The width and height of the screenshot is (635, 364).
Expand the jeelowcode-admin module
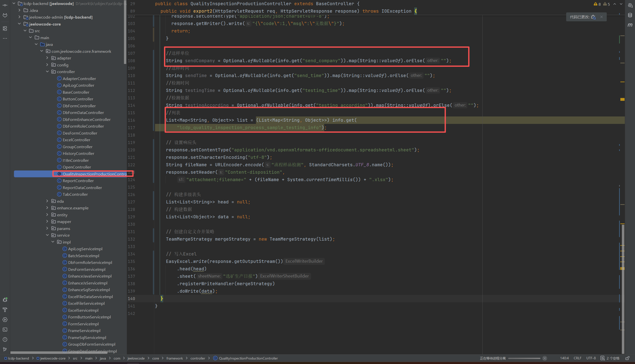(x=20, y=17)
